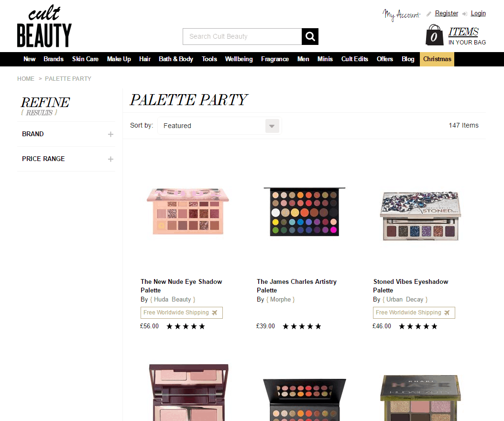Click the Cult Beauty logo
This screenshot has height=421, width=504.
point(44,26)
